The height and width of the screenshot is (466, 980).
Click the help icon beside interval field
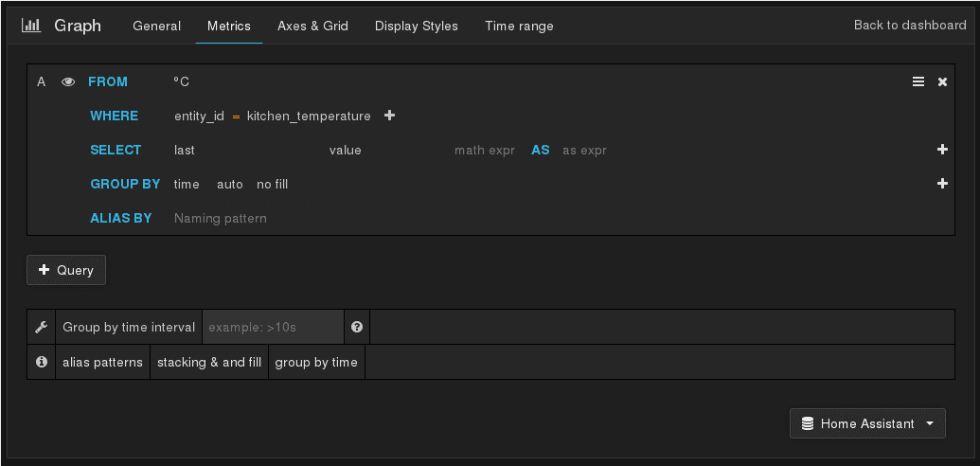tap(357, 327)
